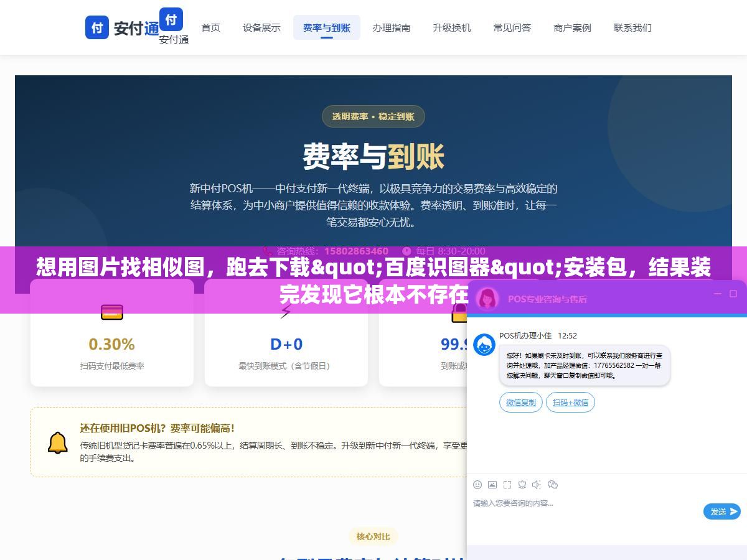This screenshot has height=560, width=747.
Task: Click the credit card icon above 0.30%
Action: click(112, 312)
